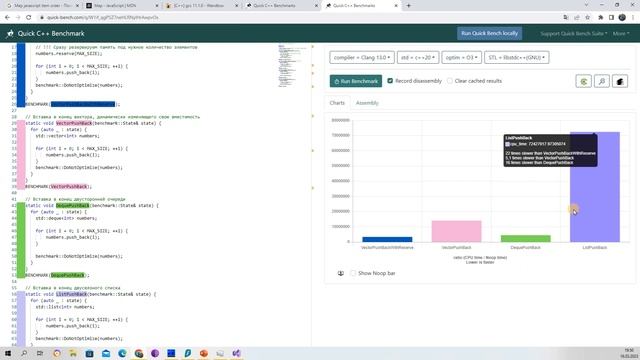This screenshot has height=360, width=640.
Task: Open in Compiler Explorer icon button
Action: tap(583, 81)
